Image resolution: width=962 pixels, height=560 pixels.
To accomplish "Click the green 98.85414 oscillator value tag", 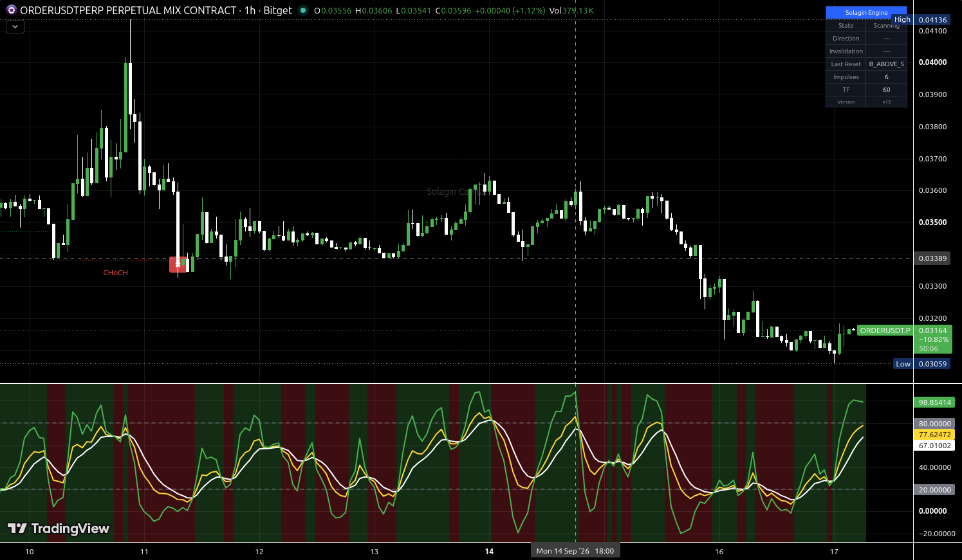I will click(x=934, y=402).
